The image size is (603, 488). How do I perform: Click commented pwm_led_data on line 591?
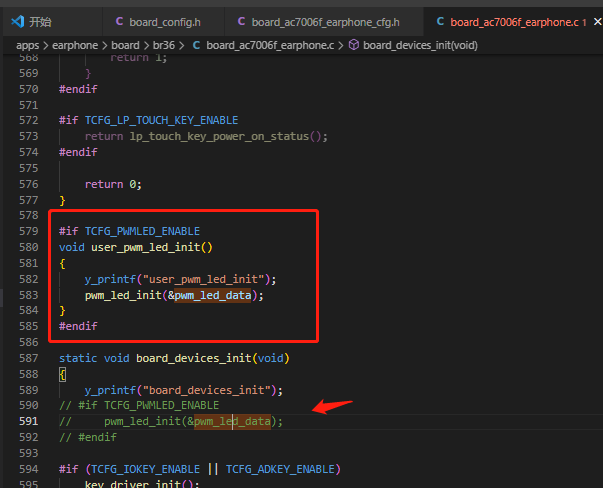tap(232, 421)
